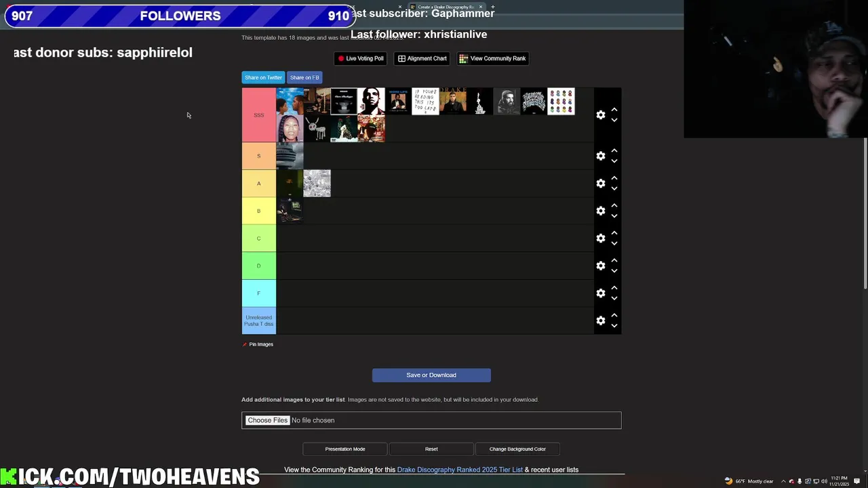The height and width of the screenshot is (488, 868).
Task: Select For All the Dogs cover
Action: click(317, 129)
